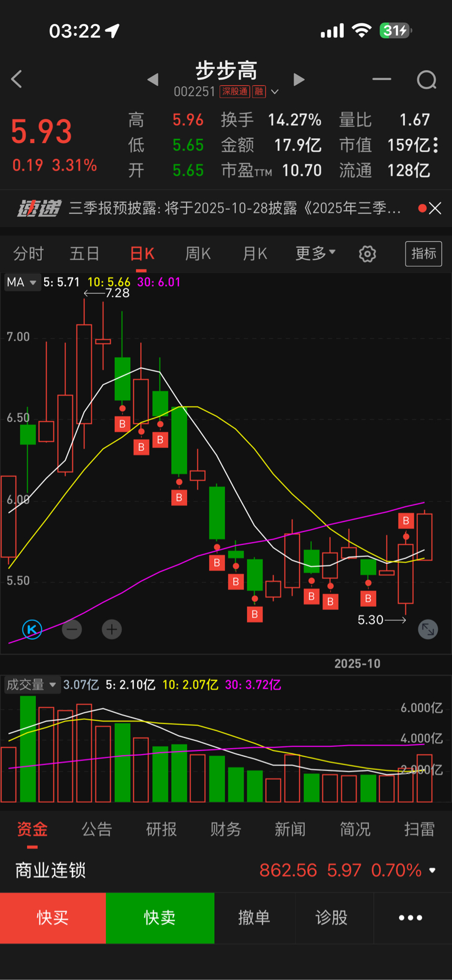Tap the 融 margin tag
Viewport: 452px width, 980px height.
coord(259,92)
